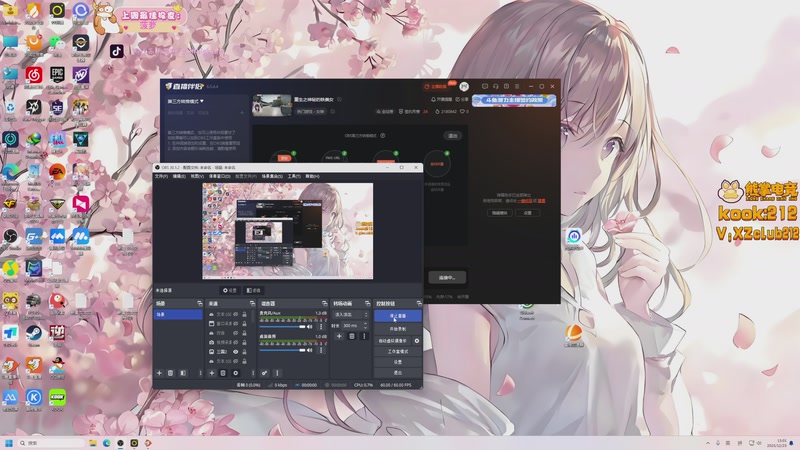800x450 pixels.
Task: Click the promotional banner in 直播伴侣
Action: pyautogui.click(x=514, y=100)
